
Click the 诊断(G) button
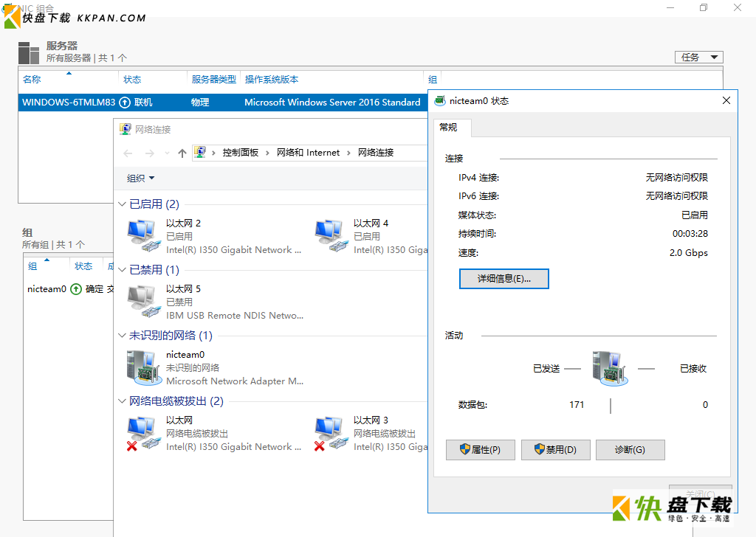pyautogui.click(x=630, y=449)
